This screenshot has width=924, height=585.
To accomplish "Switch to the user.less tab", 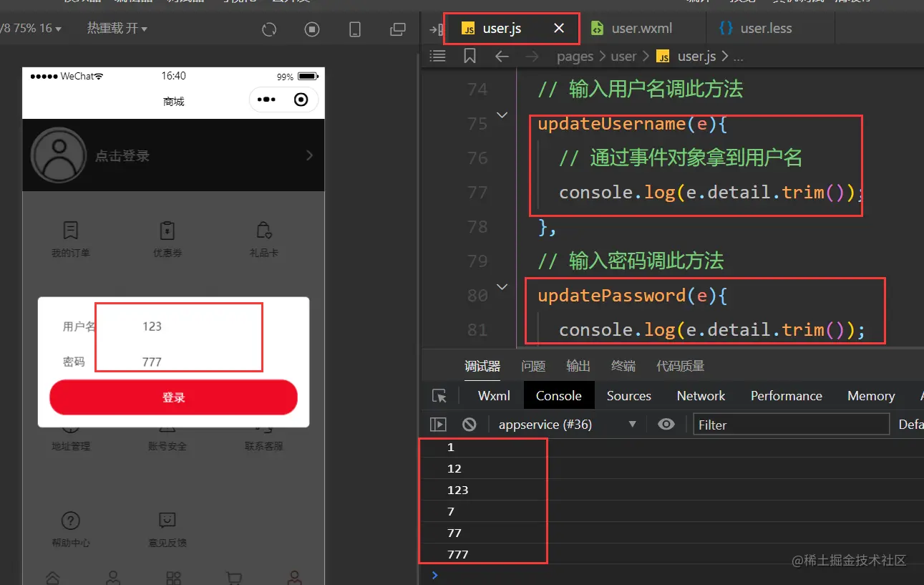I will click(766, 29).
